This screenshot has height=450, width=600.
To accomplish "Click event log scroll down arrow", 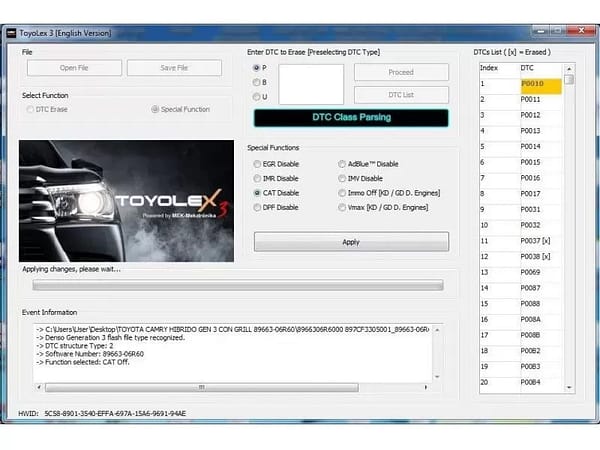I will pyautogui.click(x=437, y=377).
